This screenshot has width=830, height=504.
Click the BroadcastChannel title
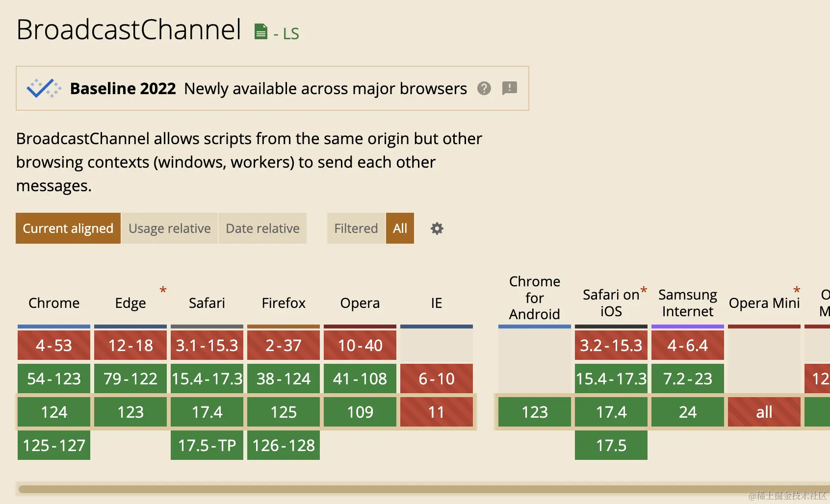[x=129, y=29]
